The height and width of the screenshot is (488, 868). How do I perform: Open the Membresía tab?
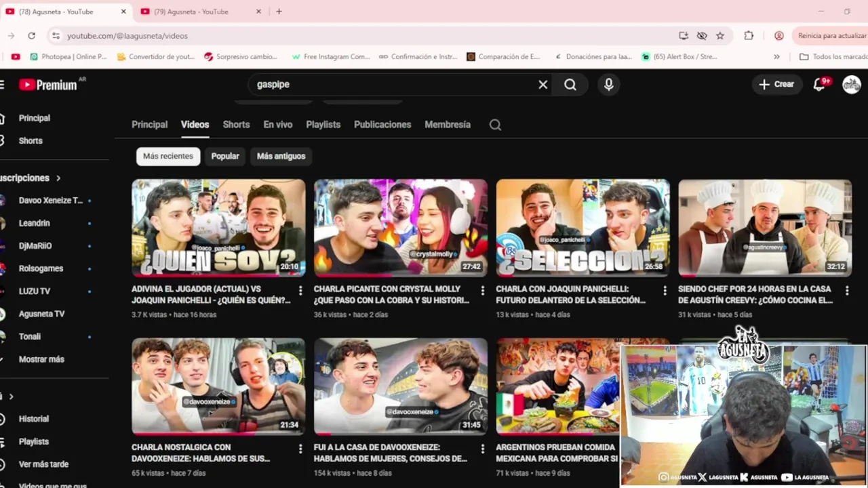tap(448, 125)
